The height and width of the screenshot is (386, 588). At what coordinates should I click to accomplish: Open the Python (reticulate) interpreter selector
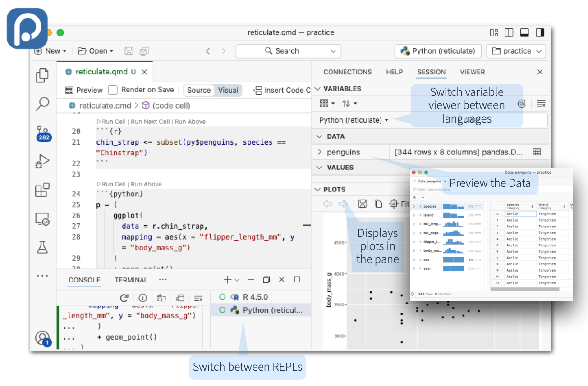[438, 51]
